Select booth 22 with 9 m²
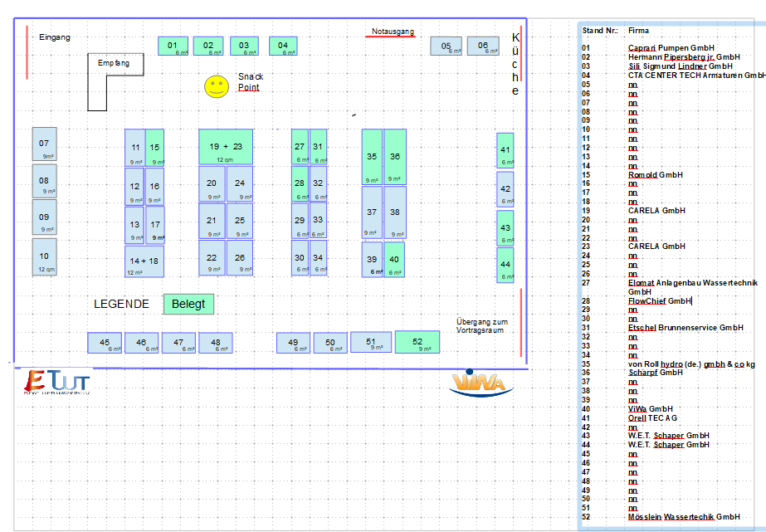The image size is (766, 532). [x=212, y=258]
